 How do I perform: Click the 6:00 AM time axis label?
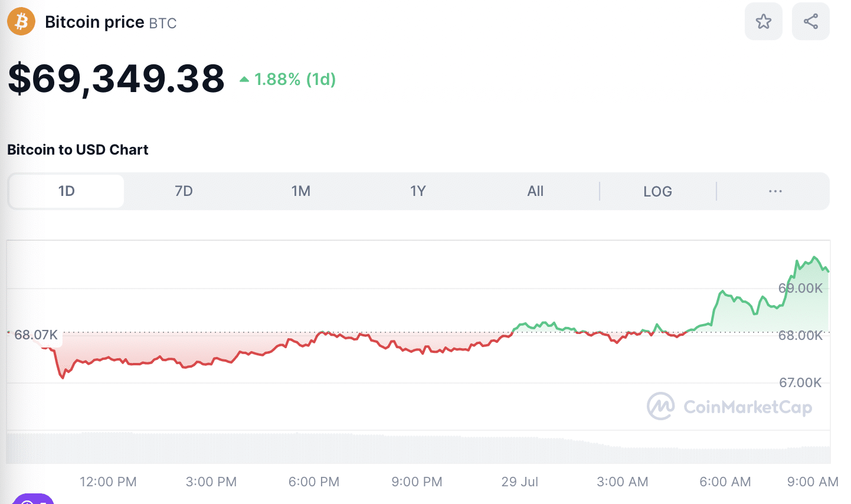tap(725, 482)
